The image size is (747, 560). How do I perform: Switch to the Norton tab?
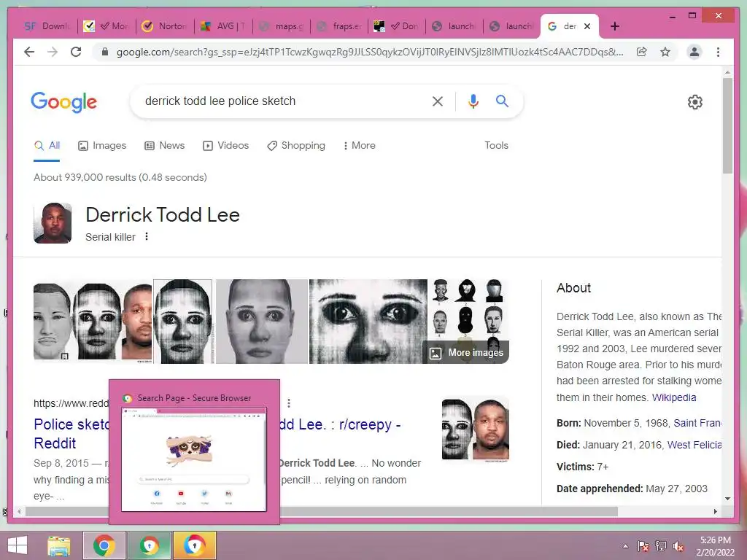[165, 26]
